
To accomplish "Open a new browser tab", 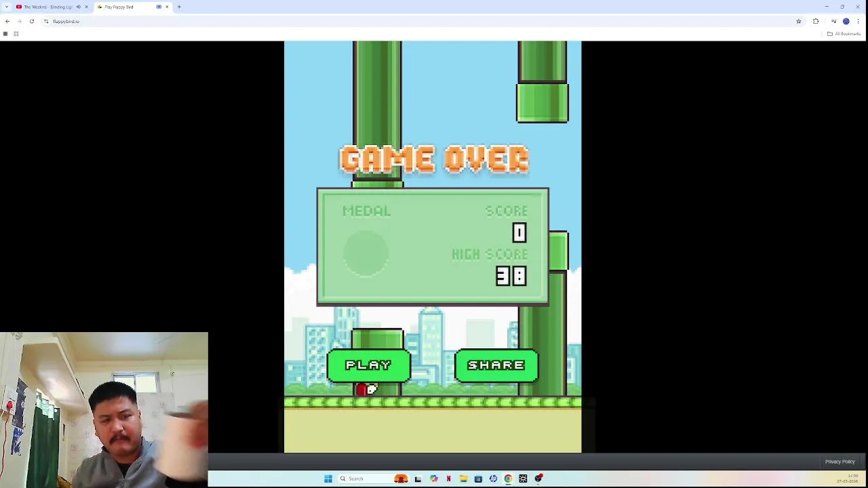I will pyautogui.click(x=179, y=7).
